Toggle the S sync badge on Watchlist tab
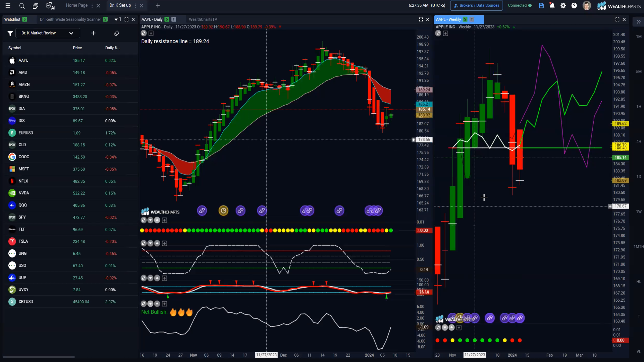 pos(24,19)
